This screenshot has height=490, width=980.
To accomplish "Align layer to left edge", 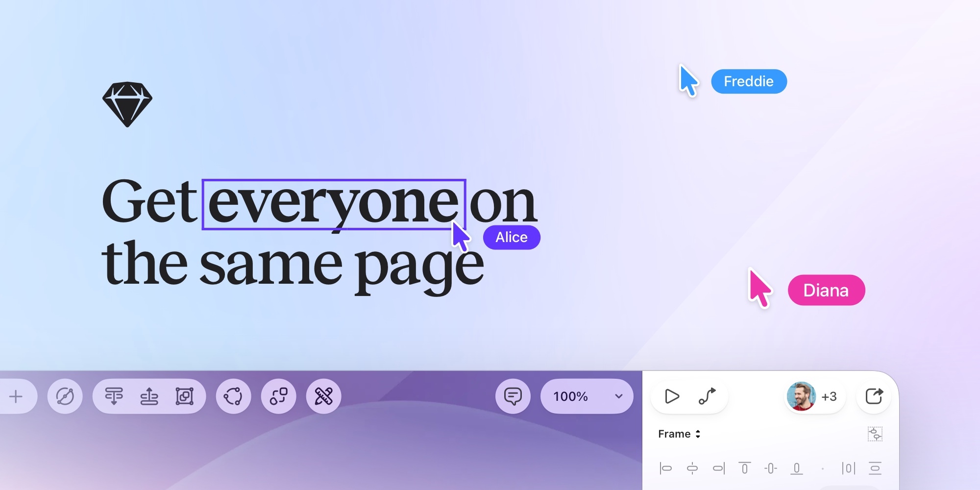I will click(x=665, y=468).
